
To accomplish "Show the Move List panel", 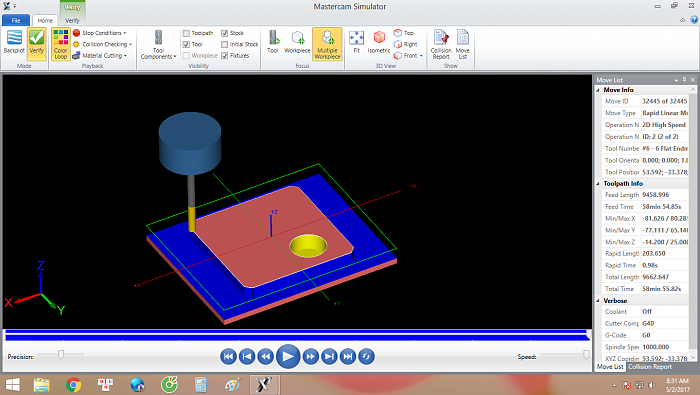I will coord(462,44).
